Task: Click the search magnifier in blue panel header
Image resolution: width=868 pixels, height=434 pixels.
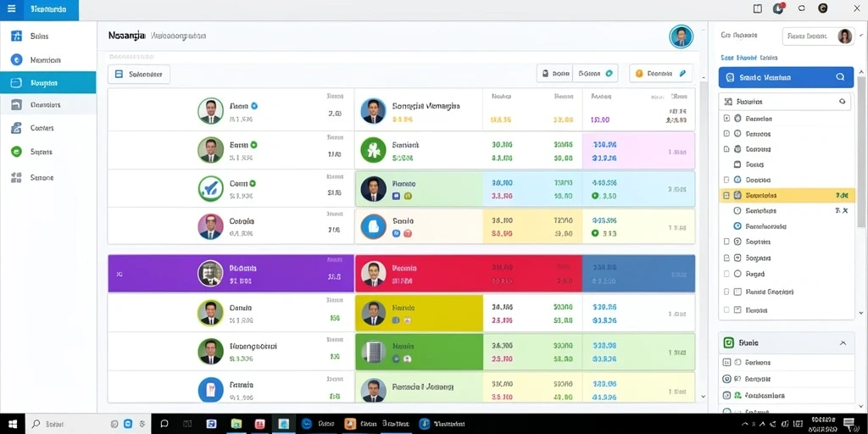Action: pos(840,77)
